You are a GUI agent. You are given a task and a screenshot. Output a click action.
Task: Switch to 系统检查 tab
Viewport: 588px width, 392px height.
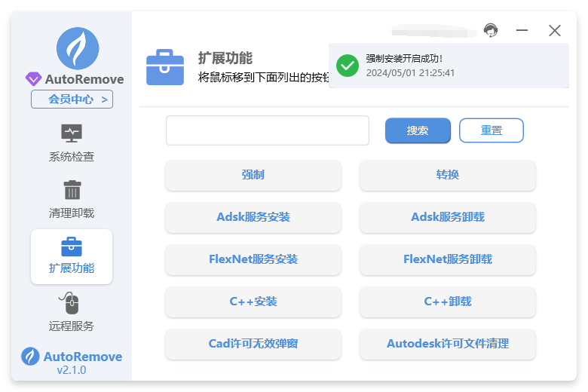tap(72, 157)
